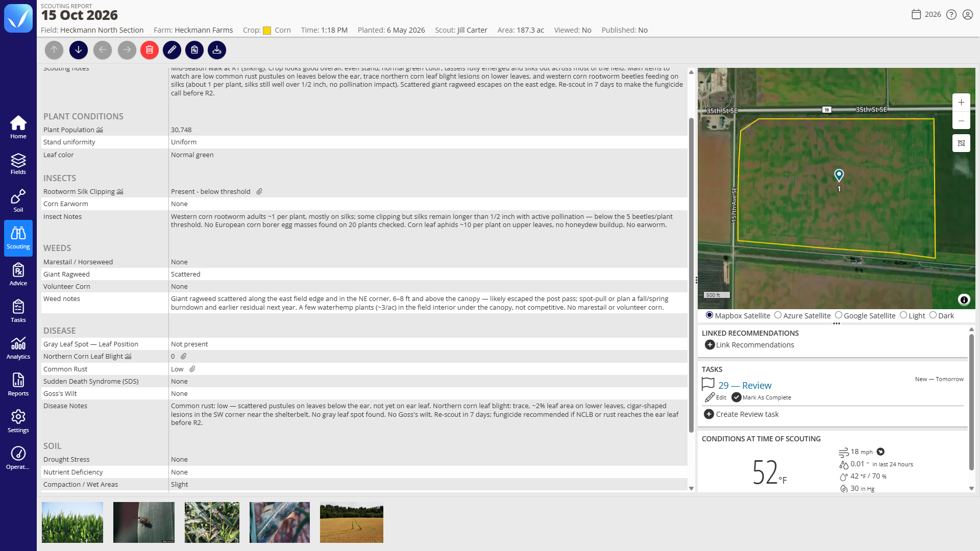
Task: Click Create Review task
Action: (x=742, y=414)
